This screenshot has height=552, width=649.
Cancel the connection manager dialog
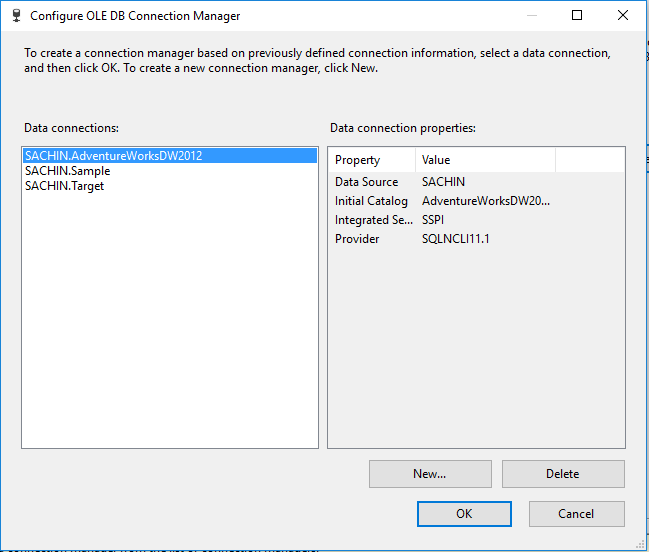tap(576, 514)
